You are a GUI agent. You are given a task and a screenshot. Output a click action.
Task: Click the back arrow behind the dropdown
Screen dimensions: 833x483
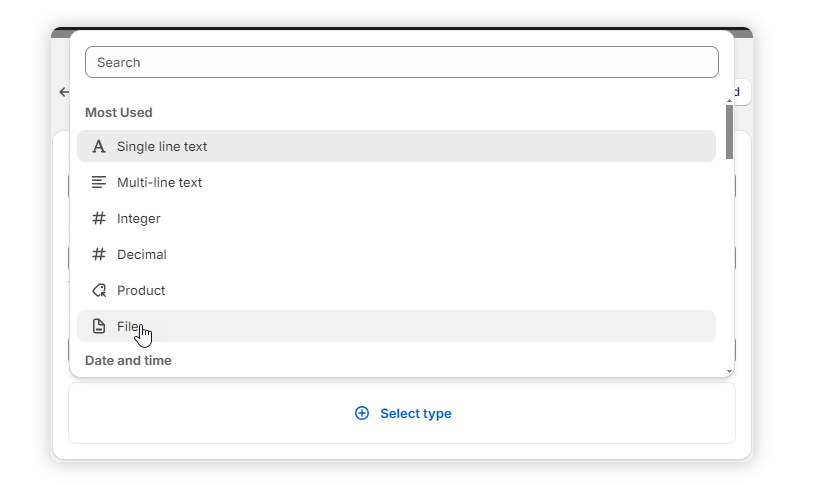(64, 92)
